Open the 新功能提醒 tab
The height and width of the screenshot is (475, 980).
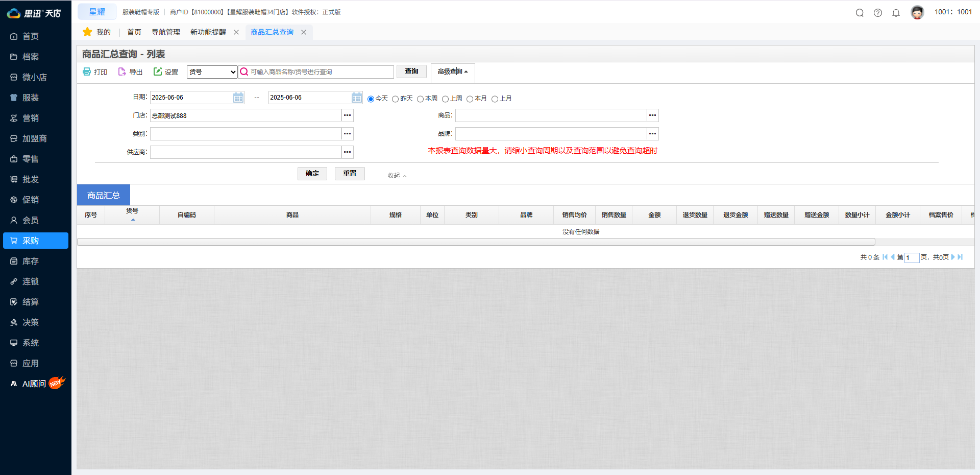pos(207,32)
